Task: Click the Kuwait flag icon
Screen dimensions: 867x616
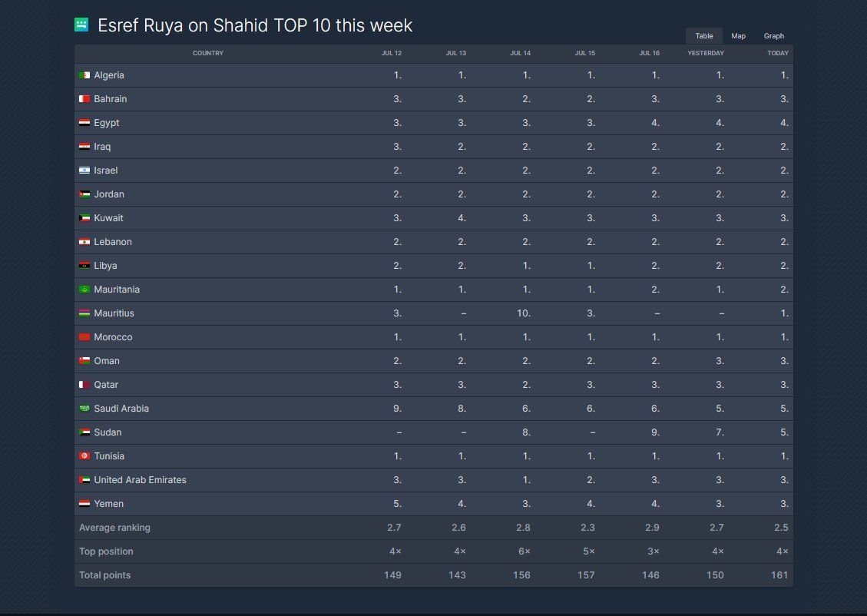Action: click(x=84, y=218)
